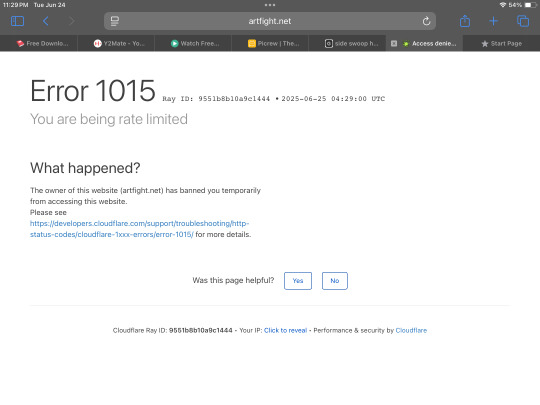Answer Yes to page helpful question
Viewport: 540px width, 405px height.
pos(298,281)
